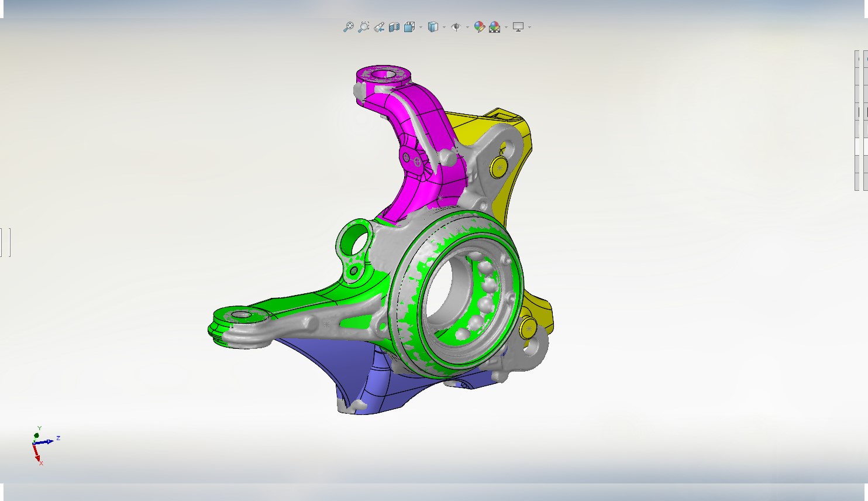
Task: Open the Hide/Show Items dropdown arrow
Action: (x=467, y=27)
